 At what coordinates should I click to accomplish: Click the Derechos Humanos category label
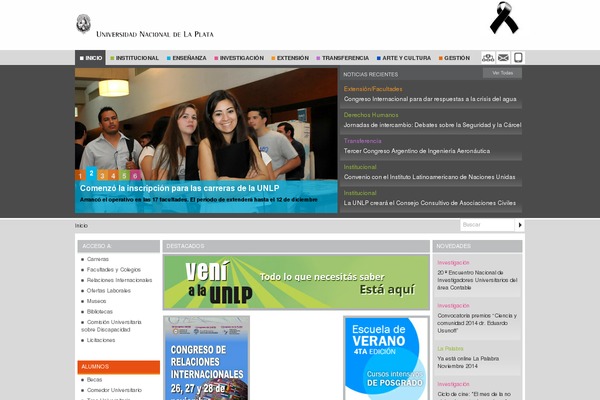[371, 115]
